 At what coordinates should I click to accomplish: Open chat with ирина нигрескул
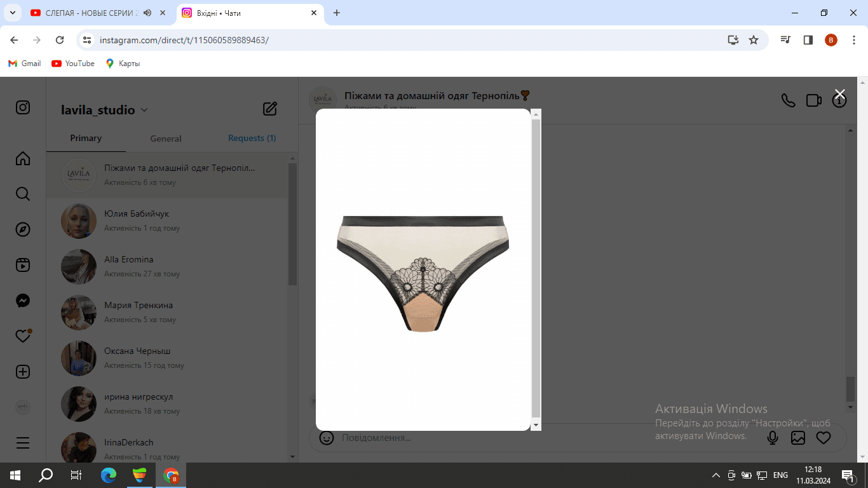(x=167, y=404)
